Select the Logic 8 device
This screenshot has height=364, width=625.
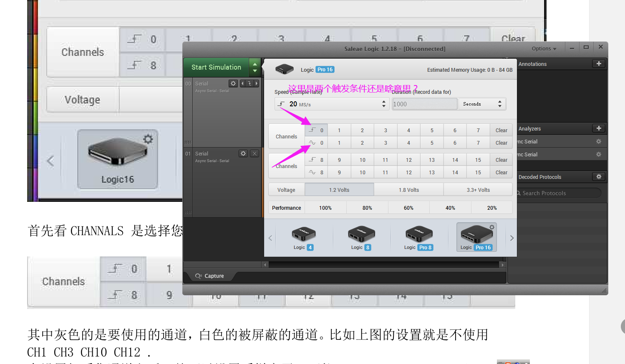pos(361,238)
